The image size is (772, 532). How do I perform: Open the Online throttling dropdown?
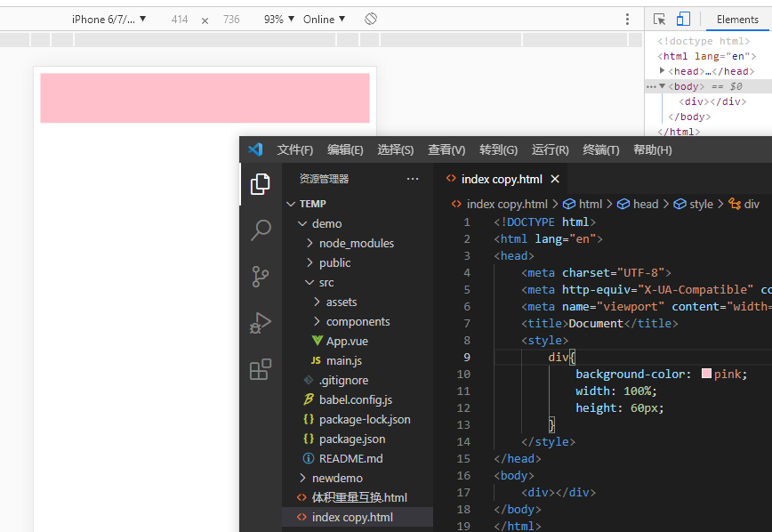click(x=324, y=20)
